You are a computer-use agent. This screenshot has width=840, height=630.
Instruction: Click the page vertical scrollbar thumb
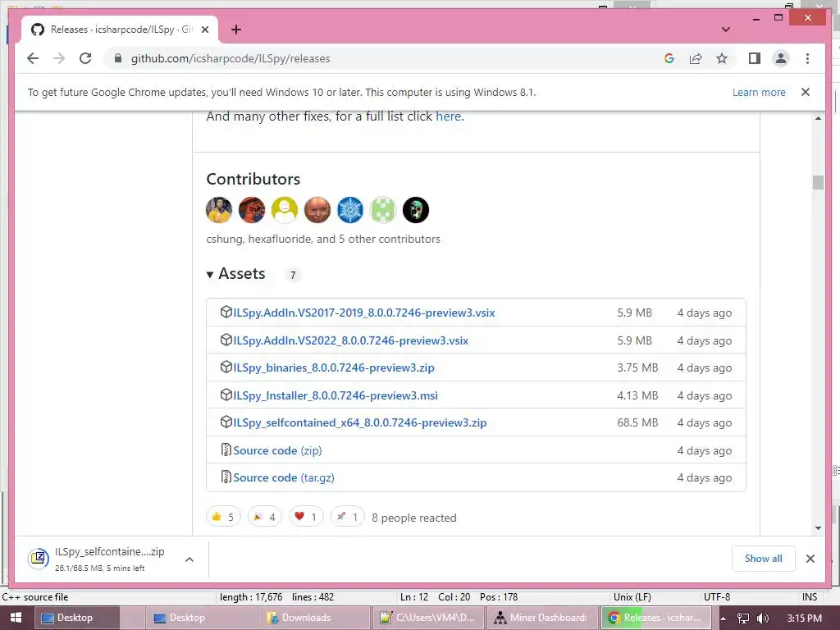pyautogui.click(x=818, y=182)
